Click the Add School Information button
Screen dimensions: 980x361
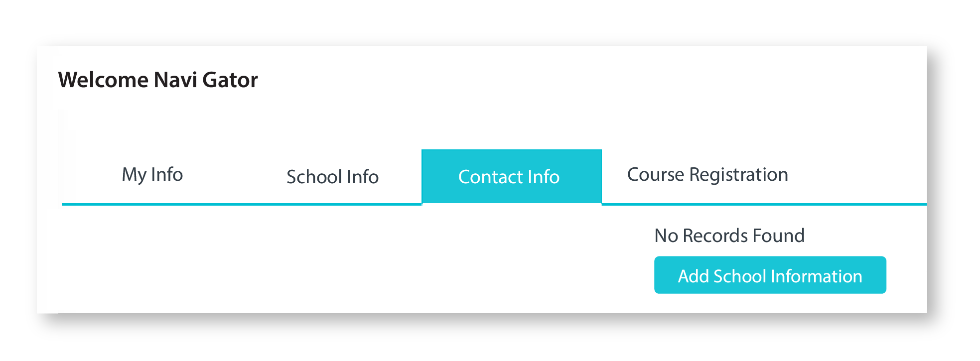click(x=770, y=275)
